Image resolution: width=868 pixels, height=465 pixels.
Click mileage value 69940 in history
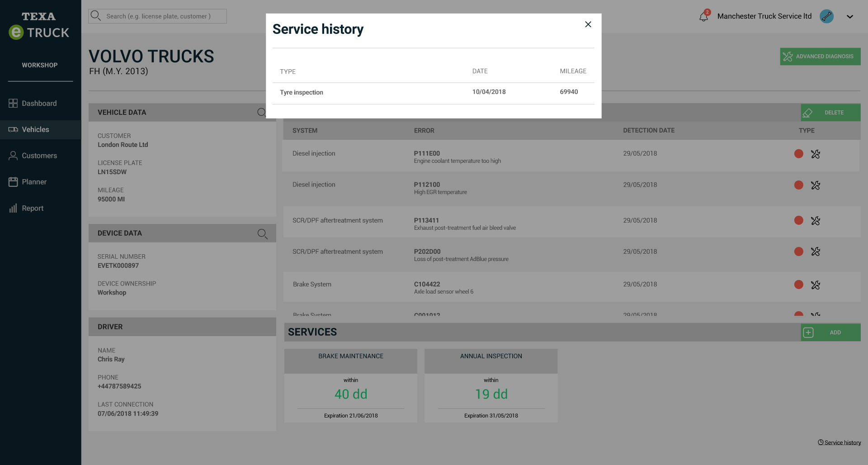[569, 92]
